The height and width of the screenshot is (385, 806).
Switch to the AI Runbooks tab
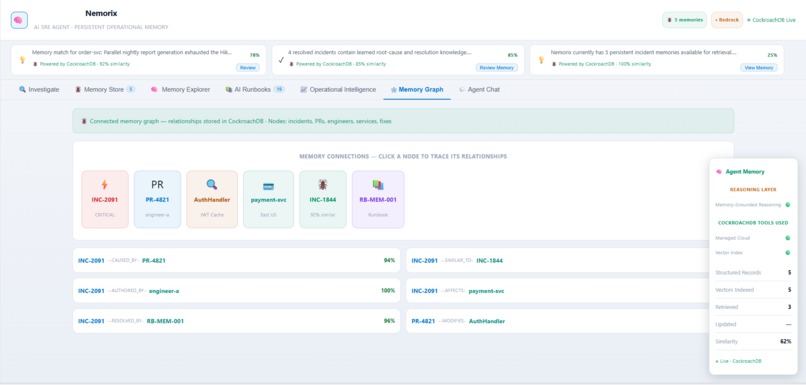[255, 89]
